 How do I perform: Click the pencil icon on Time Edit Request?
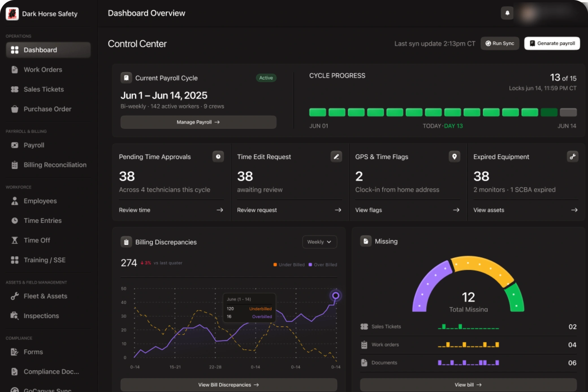pos(336,157)
